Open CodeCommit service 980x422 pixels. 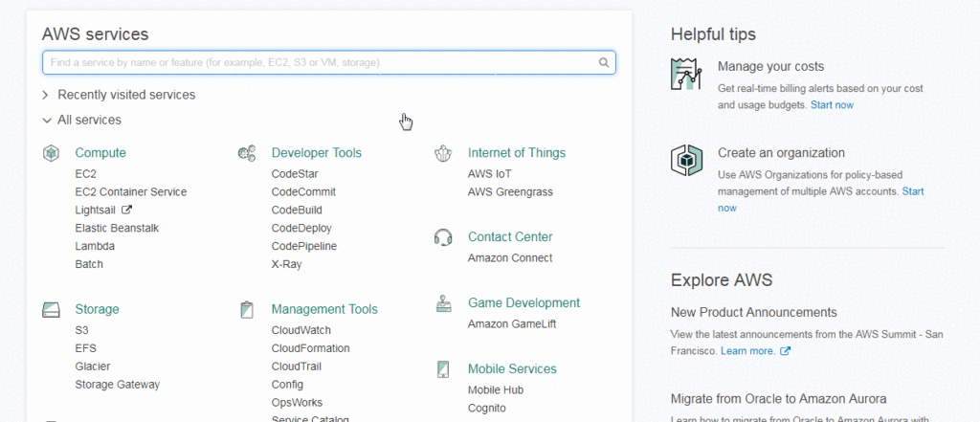303,192
